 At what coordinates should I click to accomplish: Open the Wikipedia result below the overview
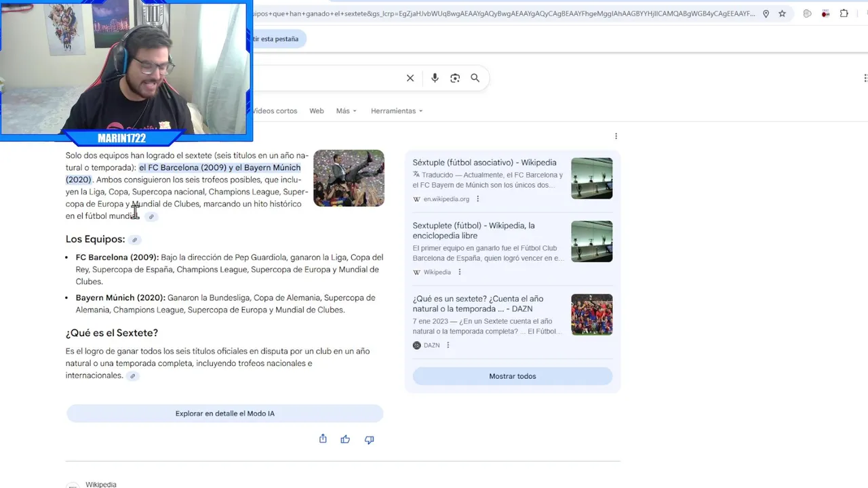pyautogui.click(x=101, y=485)
